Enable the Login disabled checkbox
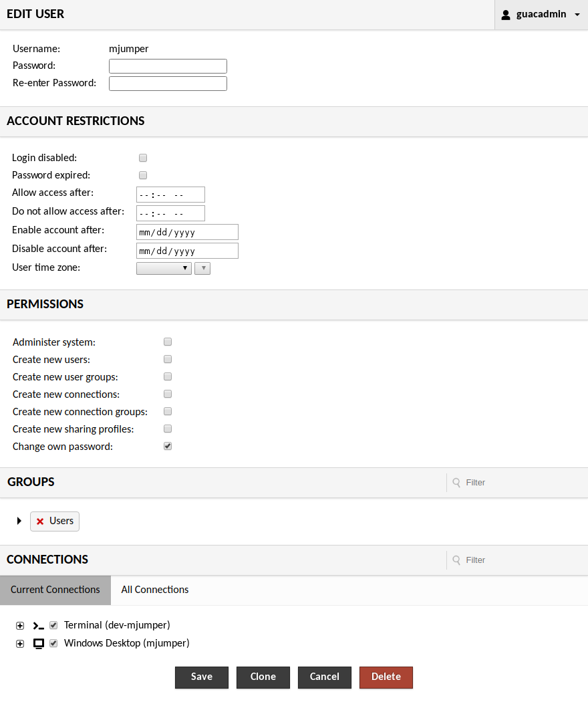This screenshot has height=702, width=588. 143,158
